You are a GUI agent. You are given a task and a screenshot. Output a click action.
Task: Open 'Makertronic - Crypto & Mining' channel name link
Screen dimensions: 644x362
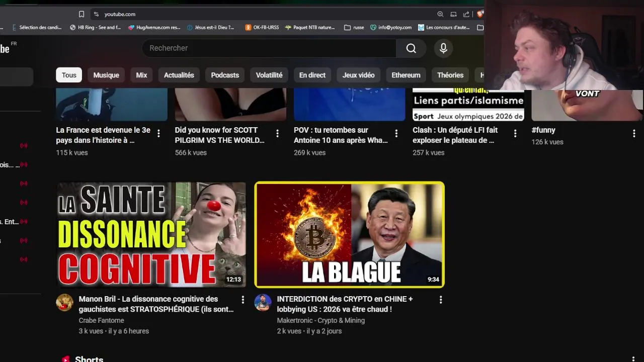click(x=321, y=320)
